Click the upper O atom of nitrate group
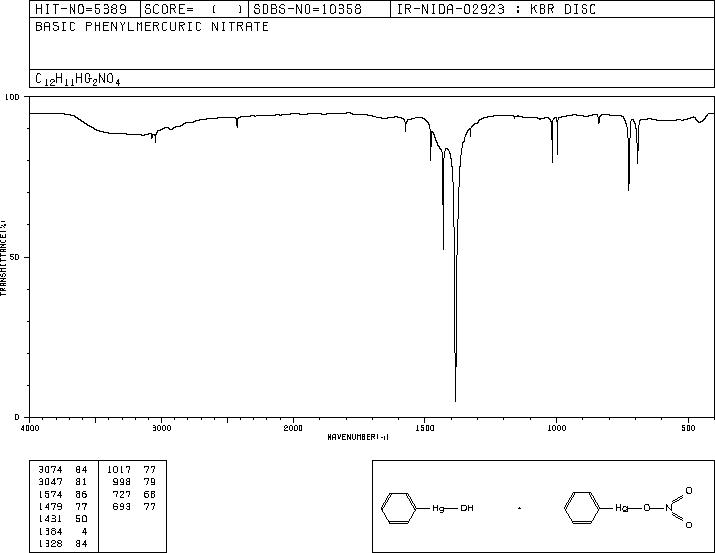Image resolution: width=715 pixels, height=553 pixels. [689, 491]
